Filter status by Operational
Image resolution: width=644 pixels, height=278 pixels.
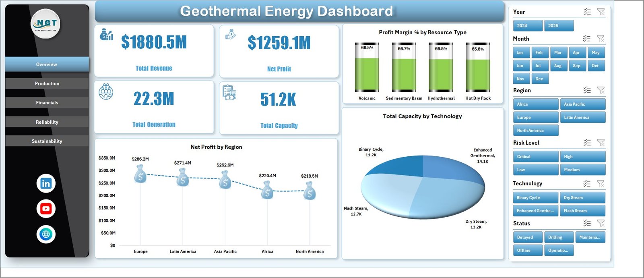[x=559, y=251]
